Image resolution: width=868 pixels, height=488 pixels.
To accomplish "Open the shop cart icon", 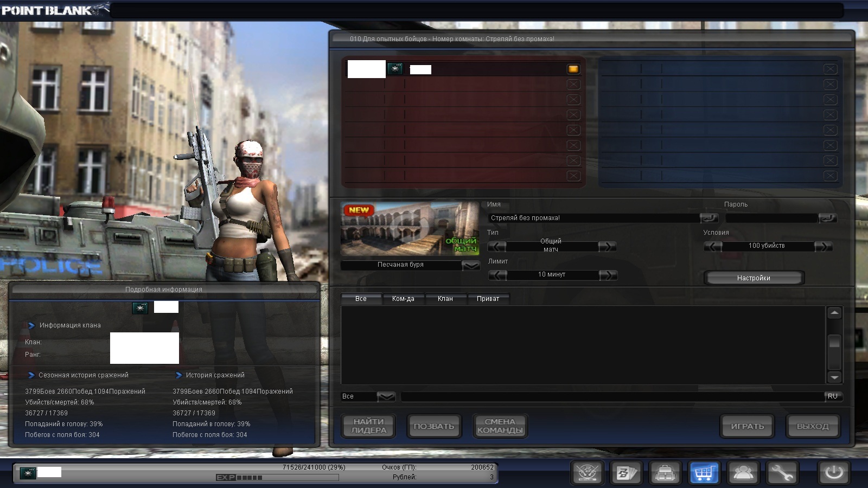I will pos(704,473).
